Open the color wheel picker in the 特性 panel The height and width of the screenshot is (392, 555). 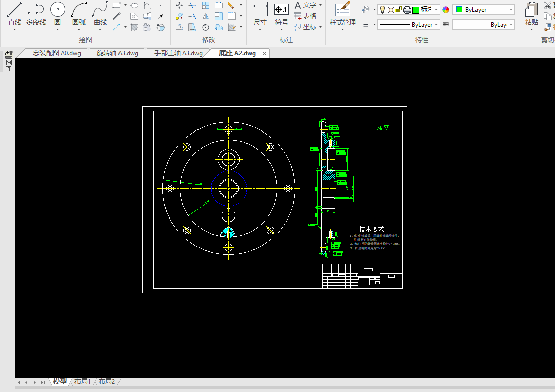tap(446, 10)
